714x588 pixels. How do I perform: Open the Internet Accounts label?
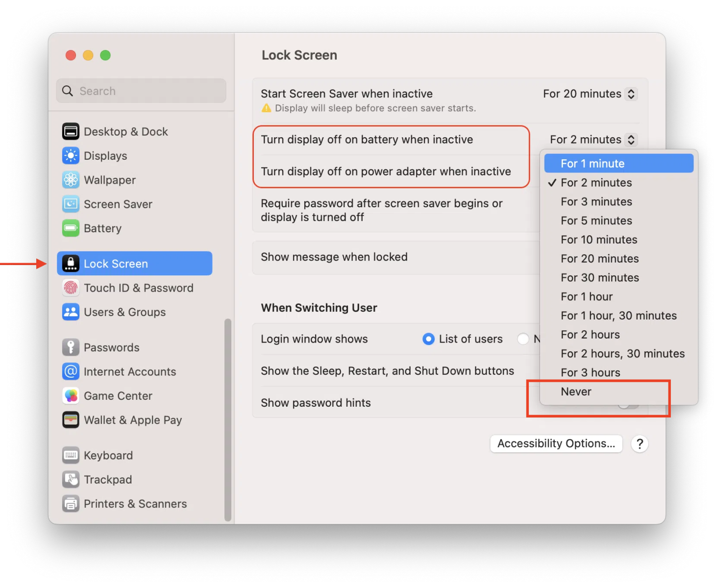[x=130, y=371]
